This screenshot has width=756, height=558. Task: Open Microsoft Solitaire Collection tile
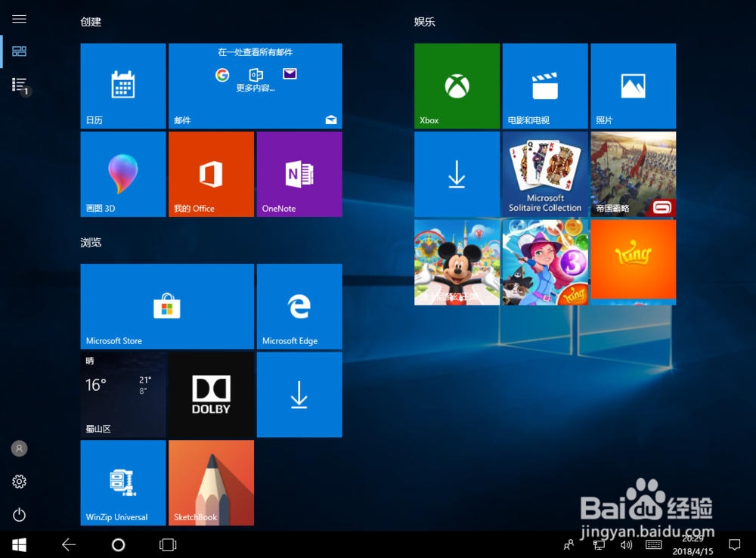pos(545,174)
